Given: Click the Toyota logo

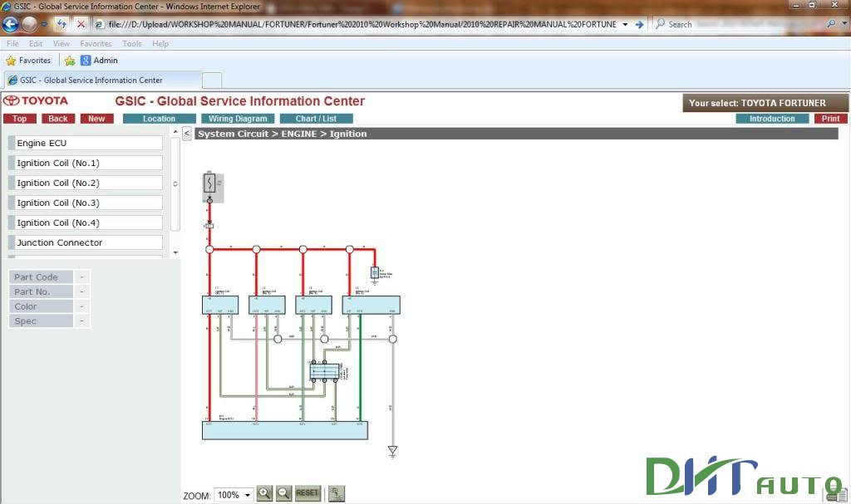Looking at the screenshot, I should [36, 101].
